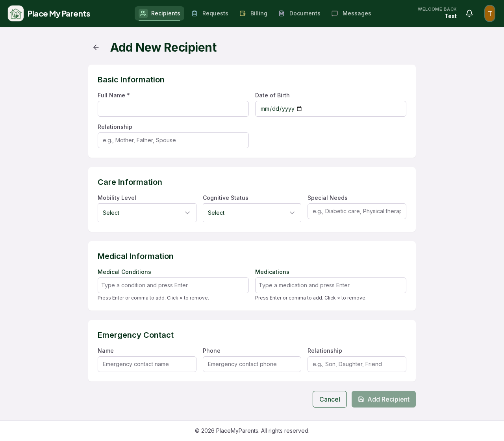The image size is (504, 441).
Task: Click the Emergency Contact Relationship field
Action: [357, 364]
